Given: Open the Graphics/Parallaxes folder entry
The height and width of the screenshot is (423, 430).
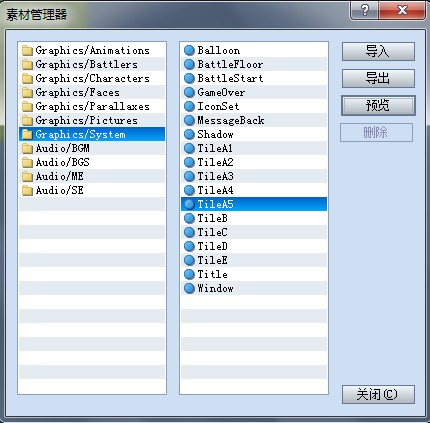Looking at the screenshot, I should [92, 106].
